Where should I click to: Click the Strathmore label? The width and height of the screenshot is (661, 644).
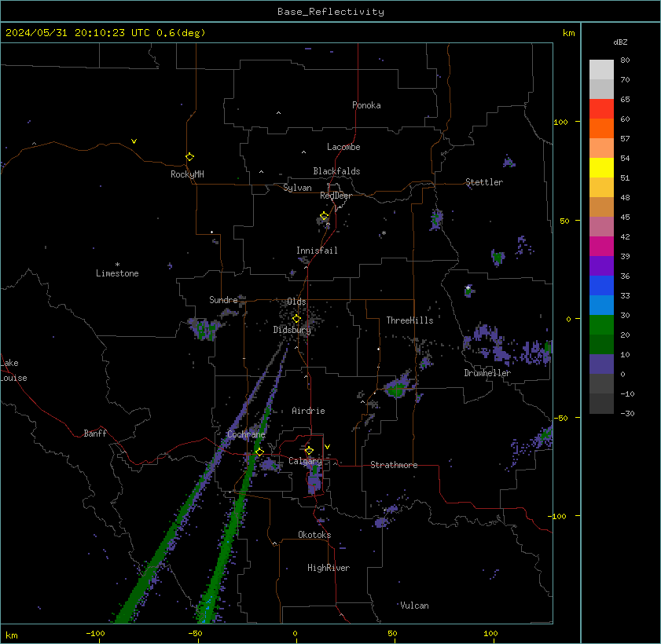pyautogui.click(x=394, y=465)
